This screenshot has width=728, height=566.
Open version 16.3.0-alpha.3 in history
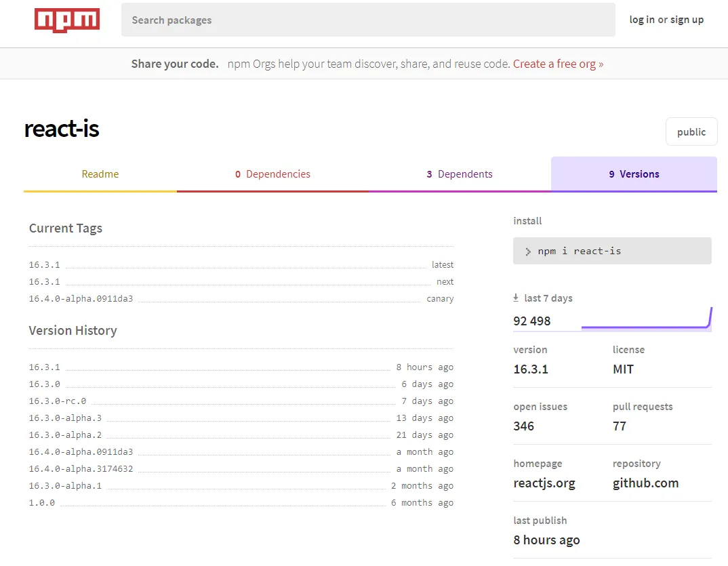pyautogui.click(x=65, y=418)
